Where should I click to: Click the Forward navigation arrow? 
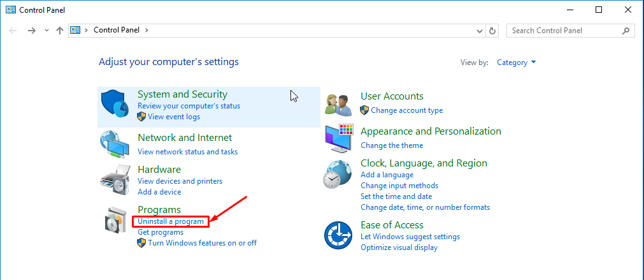[32, 31]
